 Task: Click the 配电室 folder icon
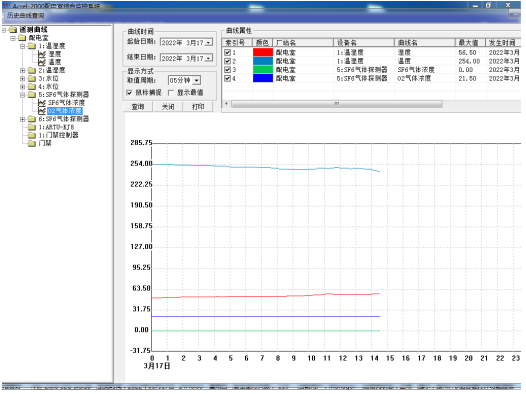coord(22,38)
